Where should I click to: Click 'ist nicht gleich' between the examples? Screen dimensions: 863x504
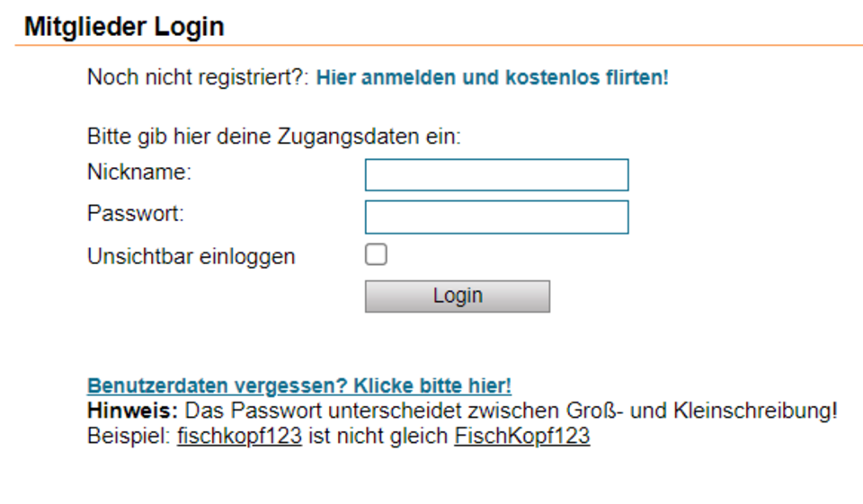point(379,438)
